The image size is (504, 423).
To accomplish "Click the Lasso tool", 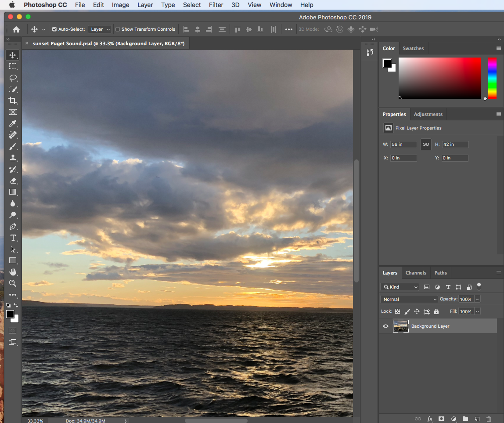I will click(13, 78).
